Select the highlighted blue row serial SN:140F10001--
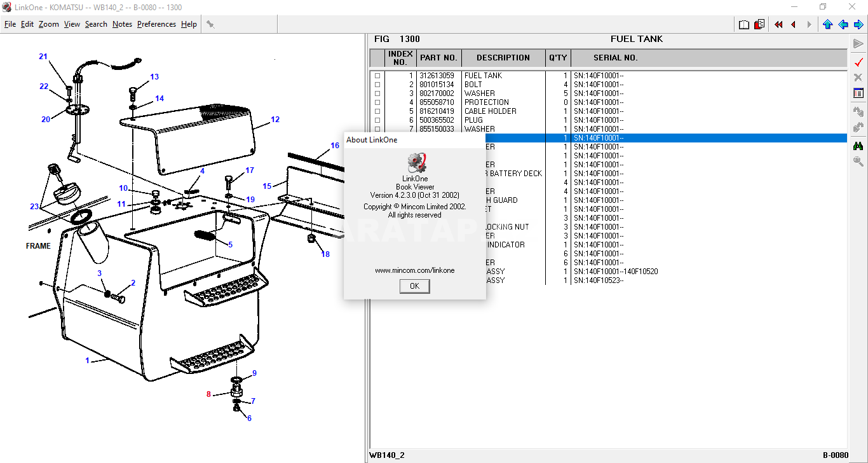 point(599,138)
